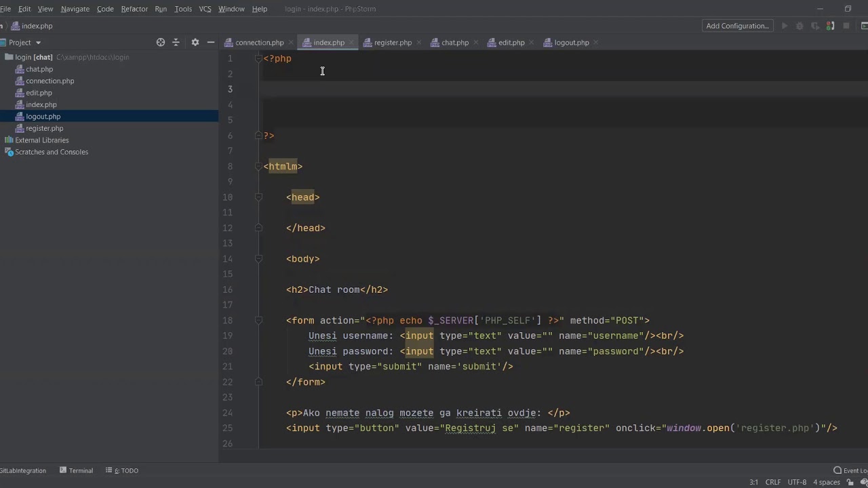Image resolution: width=868 pixels, height=488 pixels.
Task: Switch to connection.php tab
Action: click(x=260, y=43)
